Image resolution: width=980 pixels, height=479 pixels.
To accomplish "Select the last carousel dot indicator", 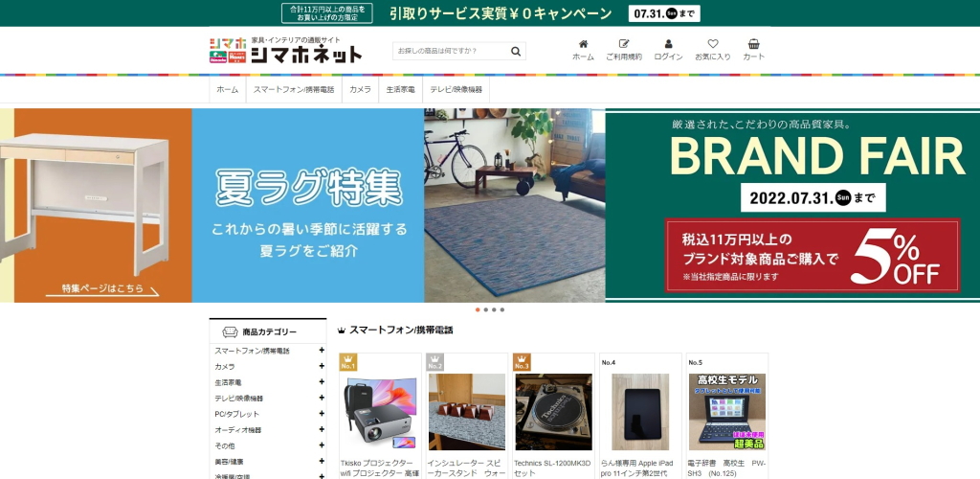I will (501, 309).
